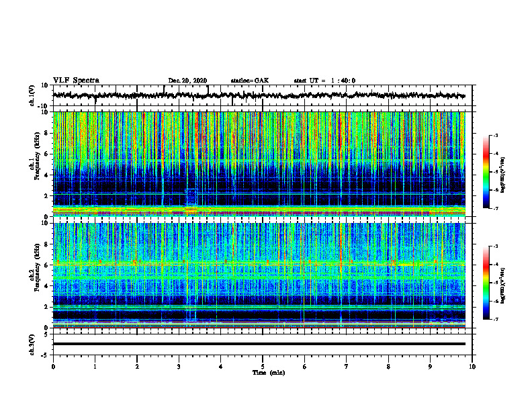The width and height of the screenshot is (532, 411).
Task: Click the upper color scale bar for ch.1
Action: pos(486,172)
